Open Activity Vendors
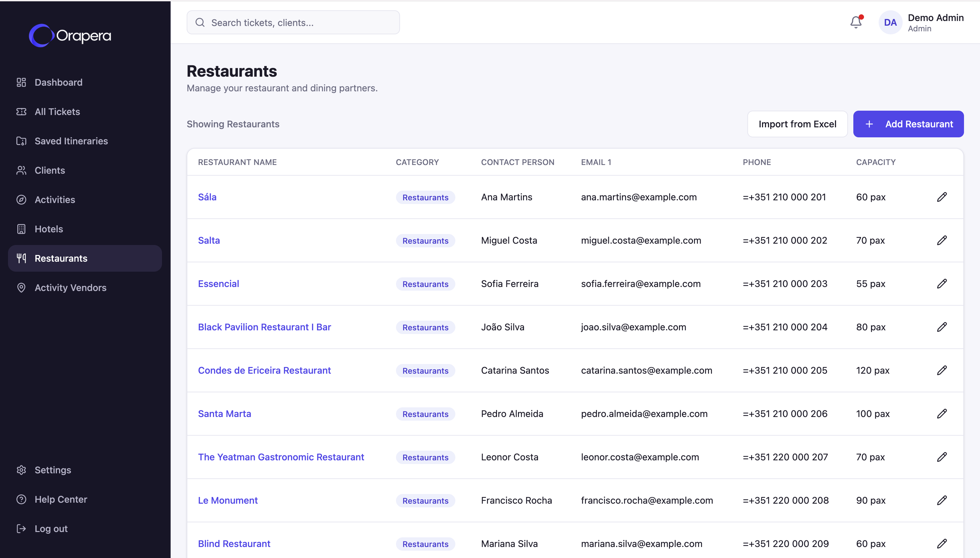 pos(85,287)
